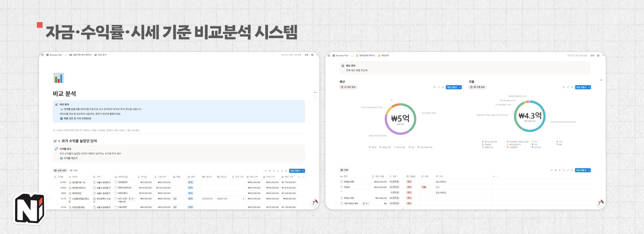Click 전세금 반환 legend swatch under 예산 chart
644x234 pixels.
380,147
